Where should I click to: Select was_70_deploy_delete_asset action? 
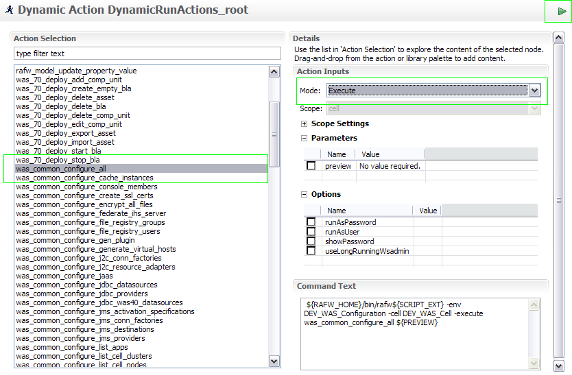(x=65, y=97)
